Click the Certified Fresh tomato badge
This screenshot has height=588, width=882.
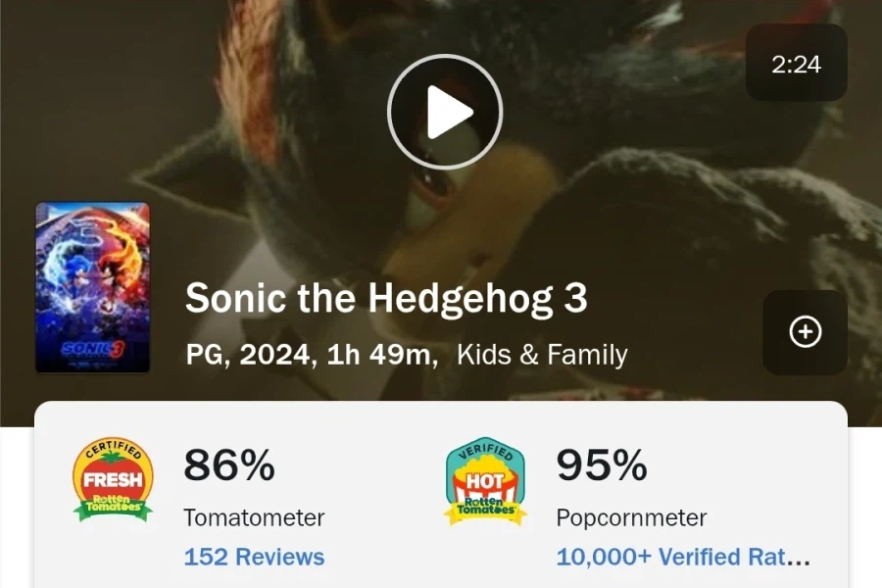tap(113, 480)
